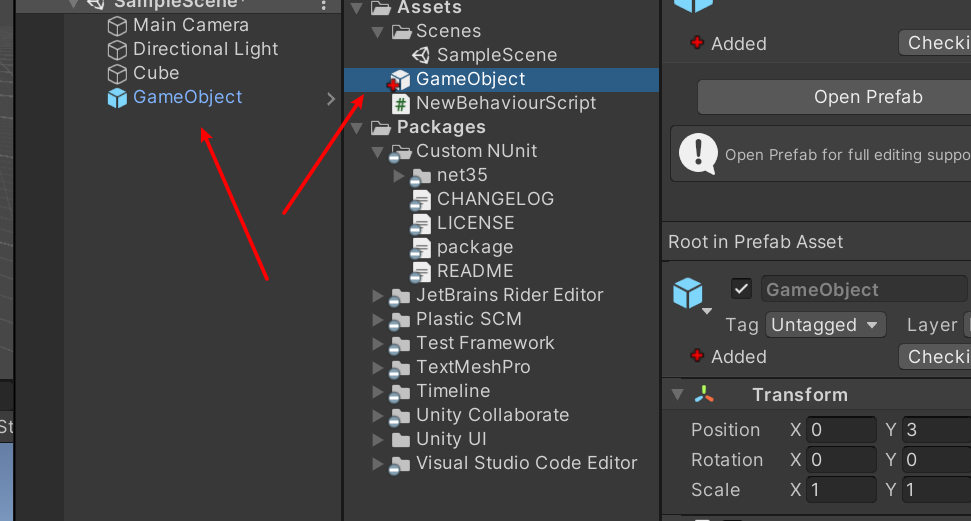Select the Directional Light cube icon
This screenshot has height=521, width=971.
tap(117, 50)
